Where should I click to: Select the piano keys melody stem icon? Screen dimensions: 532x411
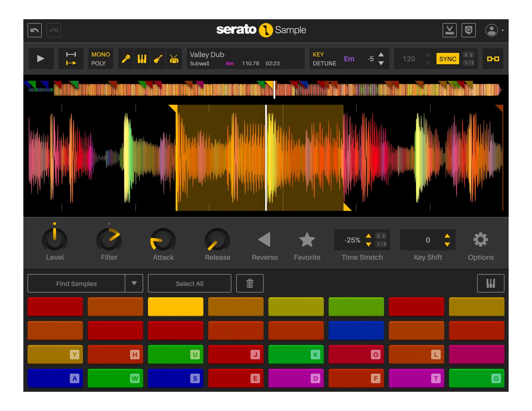click(142, 59)
